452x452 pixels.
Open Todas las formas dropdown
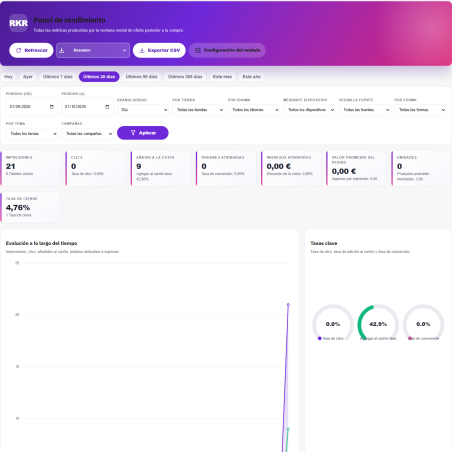420,110
